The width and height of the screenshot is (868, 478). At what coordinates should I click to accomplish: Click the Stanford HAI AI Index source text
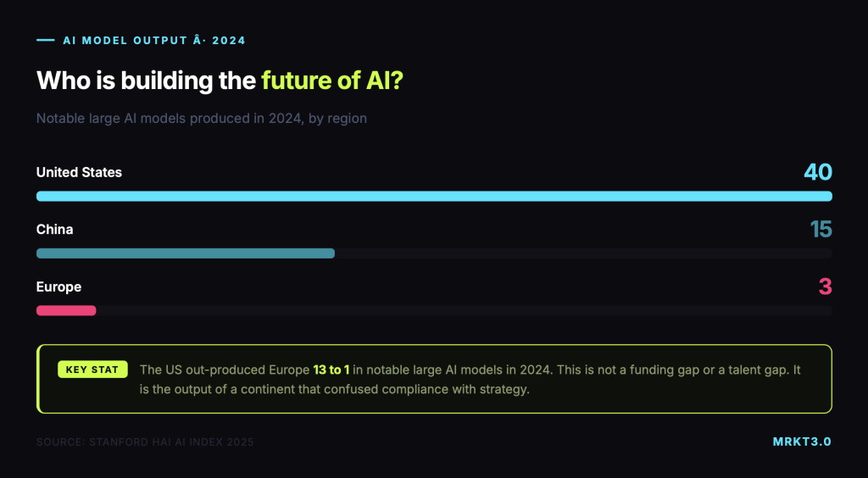click(145, 442)
